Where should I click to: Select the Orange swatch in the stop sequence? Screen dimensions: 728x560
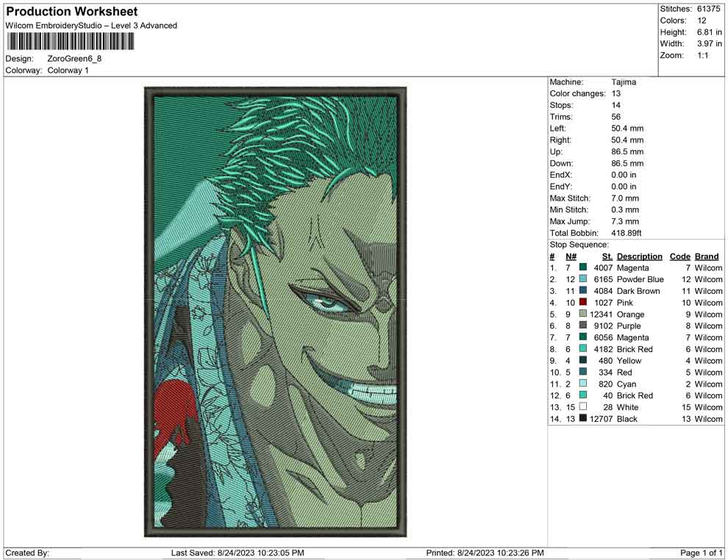582,314
